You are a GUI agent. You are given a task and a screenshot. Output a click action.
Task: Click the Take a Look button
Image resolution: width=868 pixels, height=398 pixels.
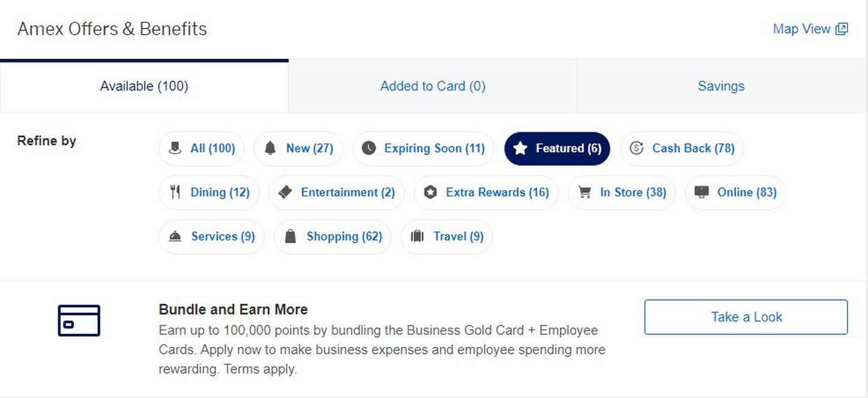(x=746, y=317)
